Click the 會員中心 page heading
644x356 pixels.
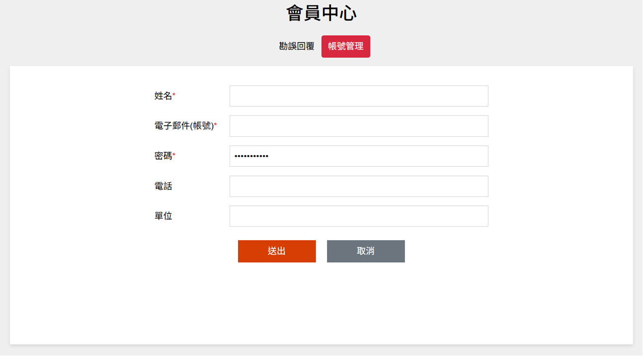click(322, 13)
